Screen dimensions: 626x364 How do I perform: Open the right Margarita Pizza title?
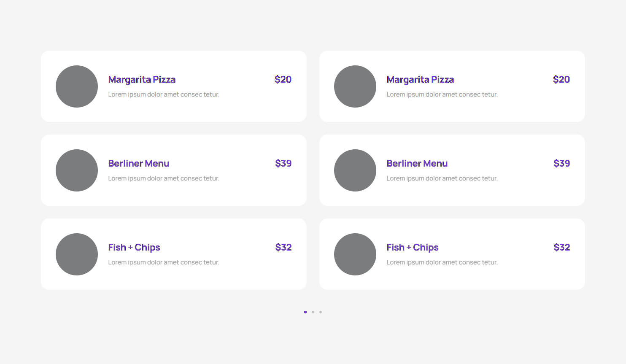tap(420, 80)
